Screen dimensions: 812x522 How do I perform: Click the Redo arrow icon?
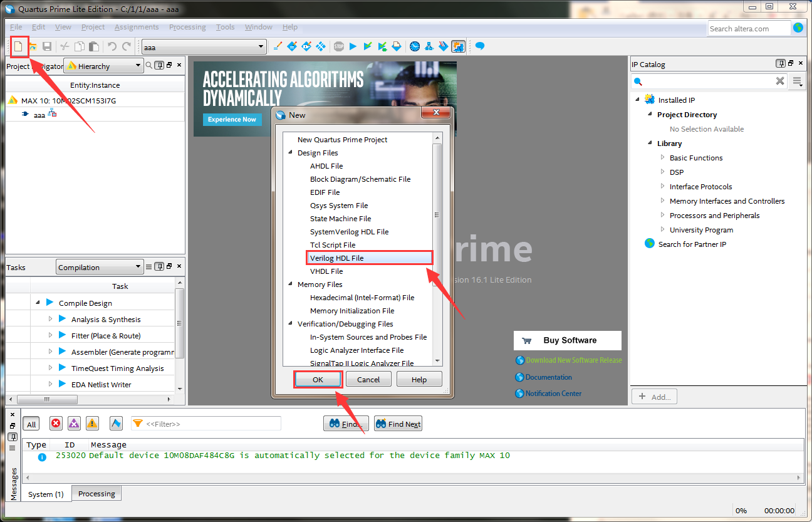coord(127,46)
